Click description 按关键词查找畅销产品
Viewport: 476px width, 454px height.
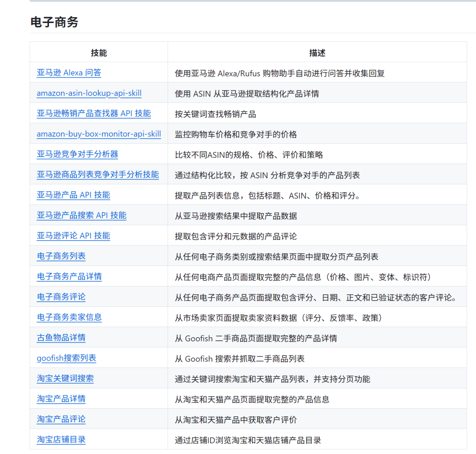tap(215, 114)
